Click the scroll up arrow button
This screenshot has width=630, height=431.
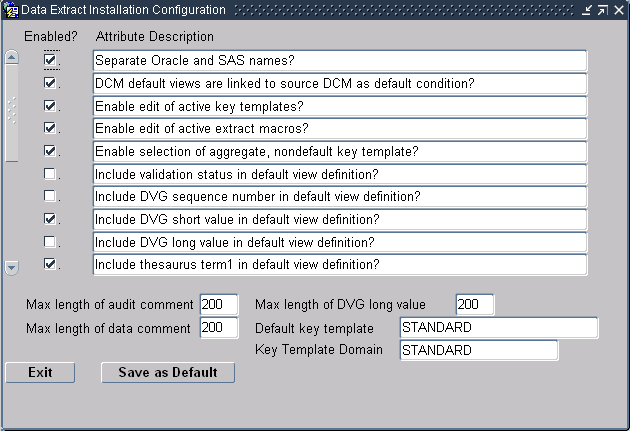pyautogui.click(x=12, y=57)
